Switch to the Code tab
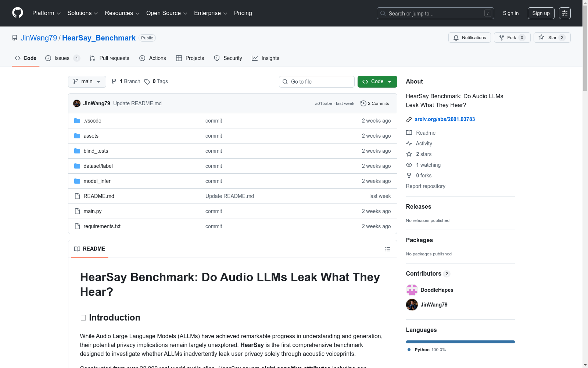This screenshot has width=588, height=368. (x=26, y=58)
